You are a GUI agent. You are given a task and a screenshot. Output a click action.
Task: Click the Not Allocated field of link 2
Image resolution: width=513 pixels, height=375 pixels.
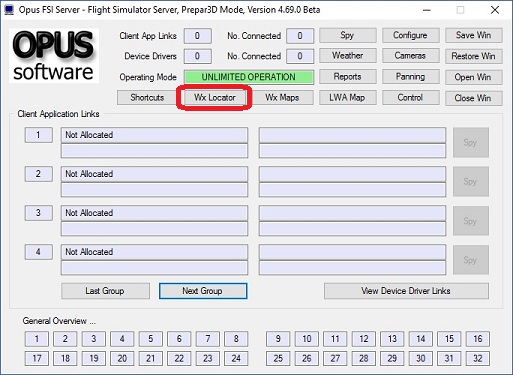tap(154, 174)
